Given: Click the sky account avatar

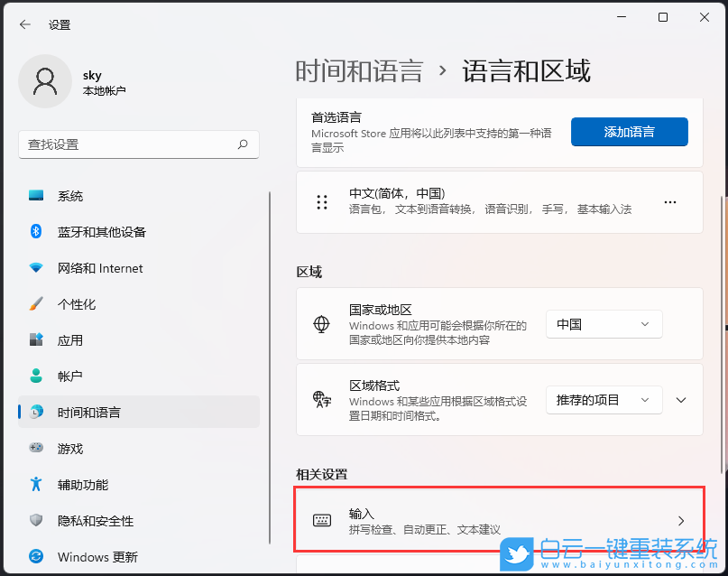Looking at the screenshot, I should pos(45,81).
